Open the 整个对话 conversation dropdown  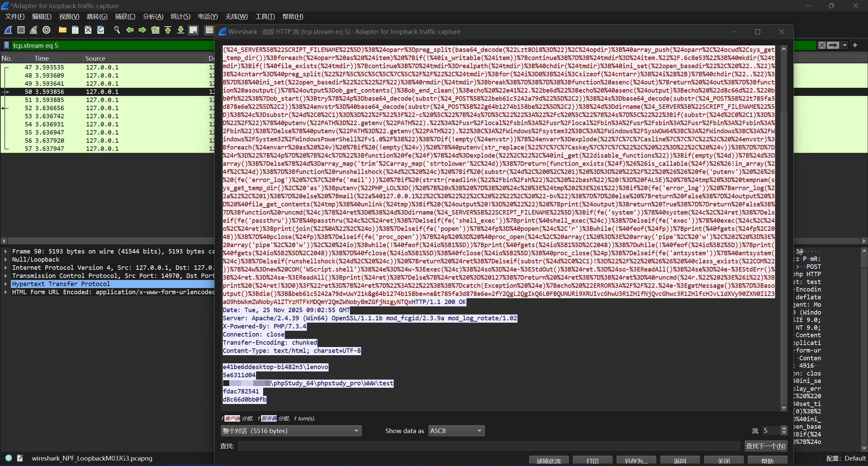click(x=291, y=431)
